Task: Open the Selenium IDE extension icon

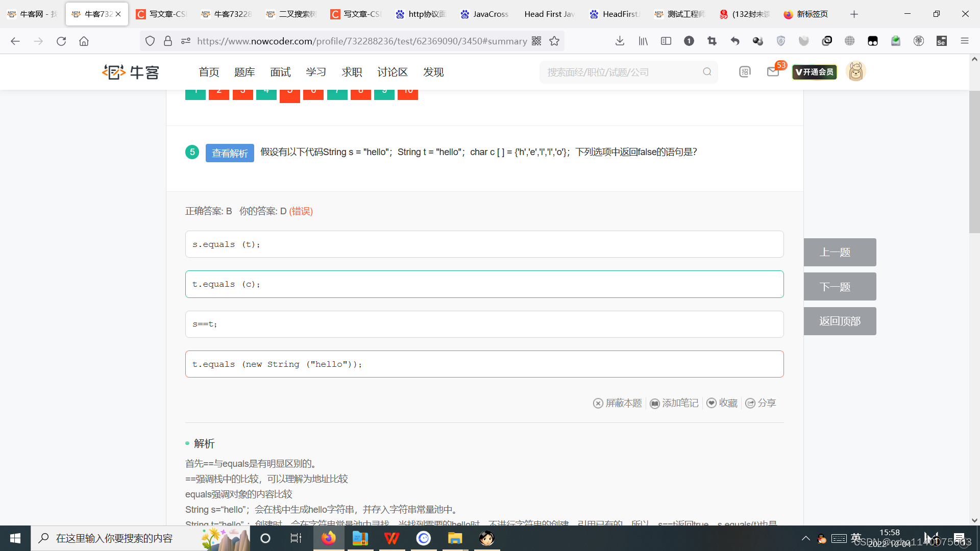Action: pos(942,41)
